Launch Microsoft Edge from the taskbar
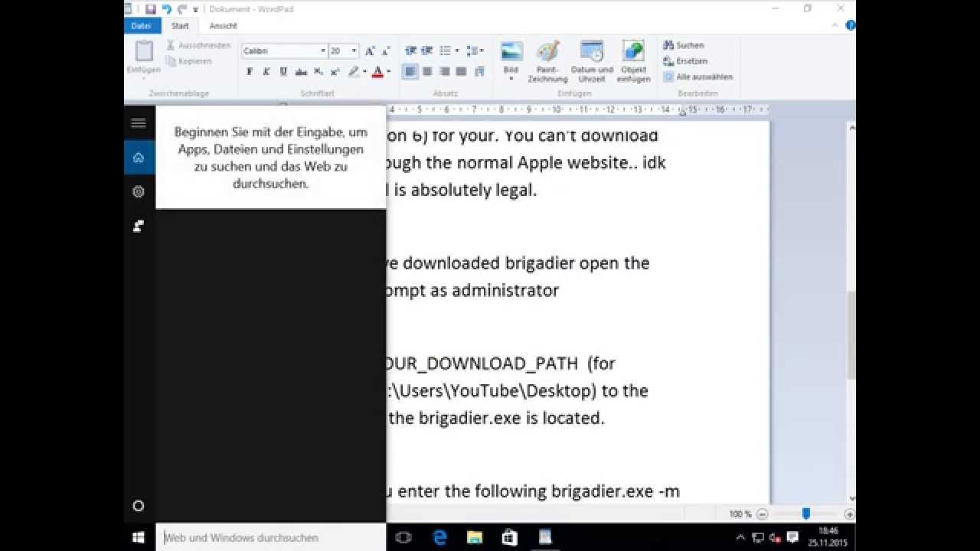Viewport: 980px width, 551px height. click(x=439, y=538)
